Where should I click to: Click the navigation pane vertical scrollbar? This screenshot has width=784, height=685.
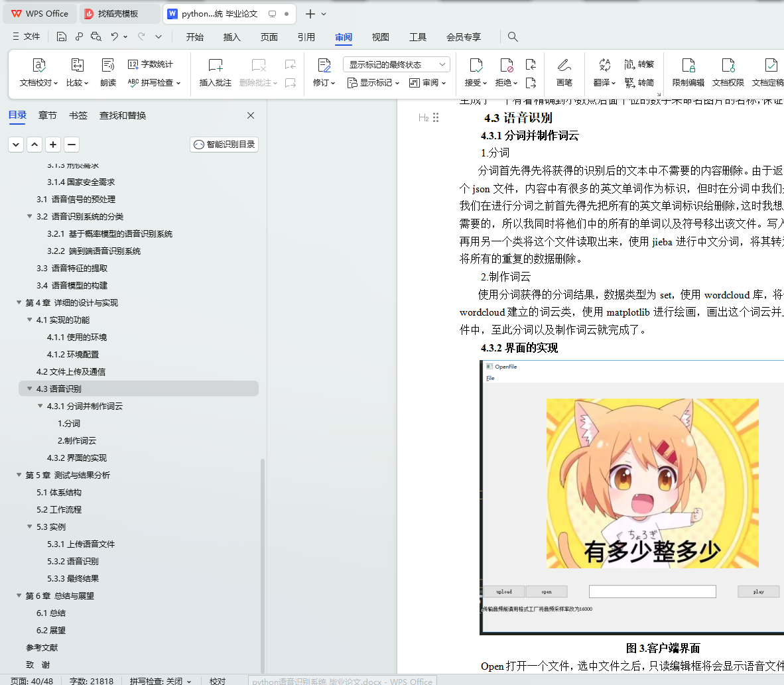click(263, 565)
